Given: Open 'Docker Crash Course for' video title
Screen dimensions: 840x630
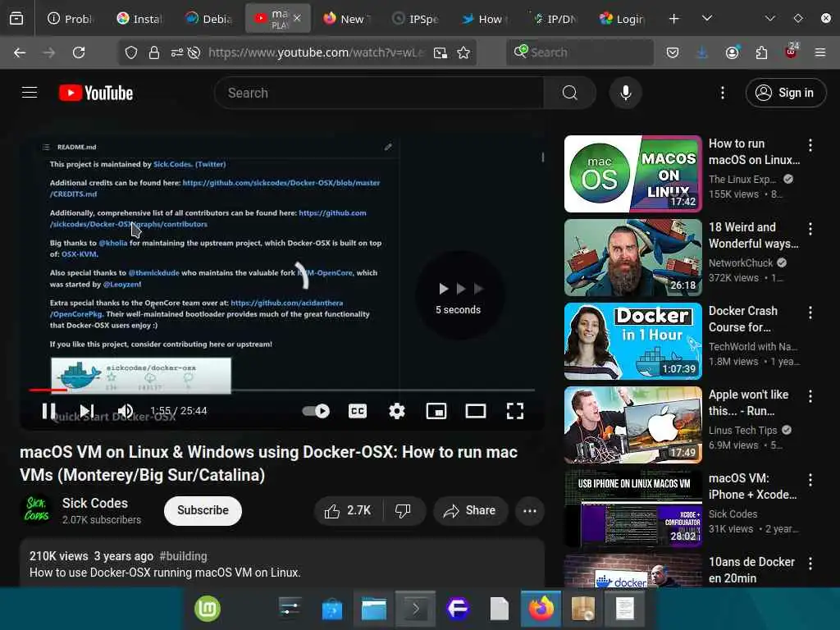Looking at the screenshot, I should [743, 319].
